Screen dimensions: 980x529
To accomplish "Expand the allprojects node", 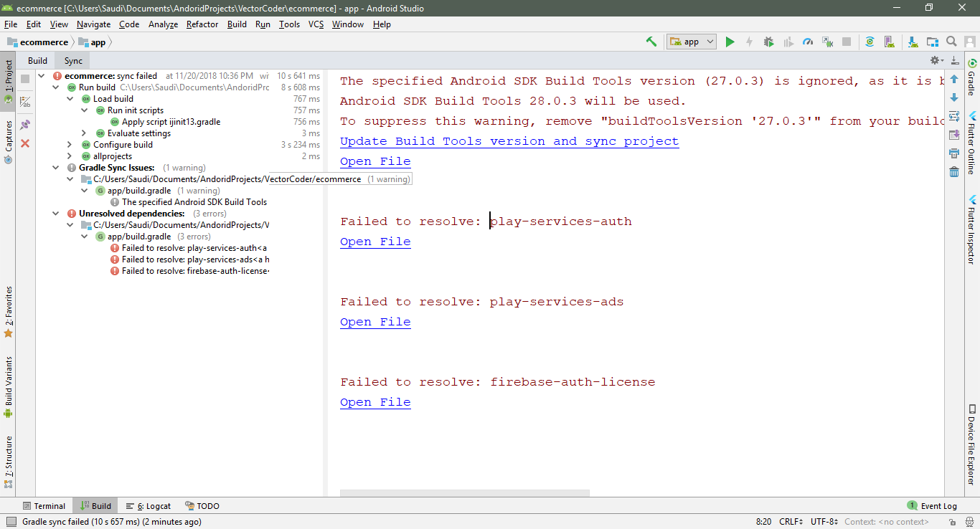I will pyautogui.click(x=70, y=156).
